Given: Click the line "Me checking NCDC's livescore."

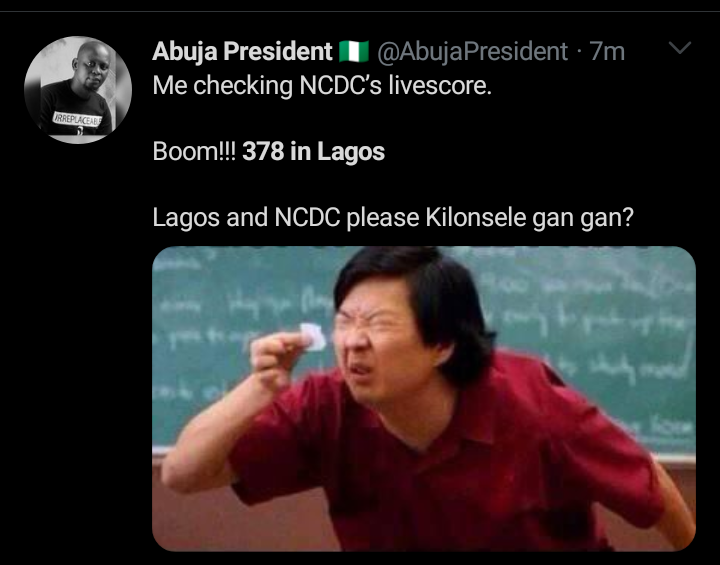Looking at the screenshot, I should (322, 86).
